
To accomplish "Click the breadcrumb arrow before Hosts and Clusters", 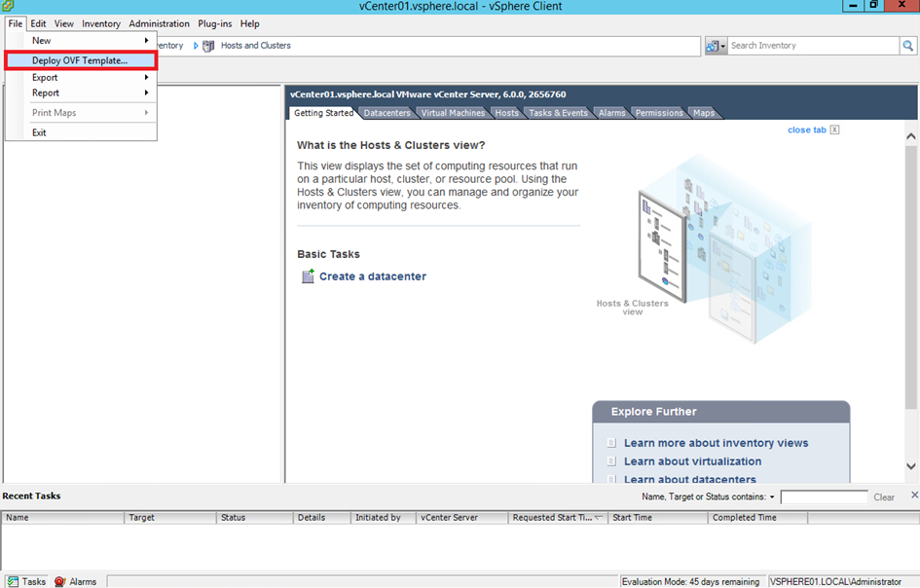I will tap(196, 45).
